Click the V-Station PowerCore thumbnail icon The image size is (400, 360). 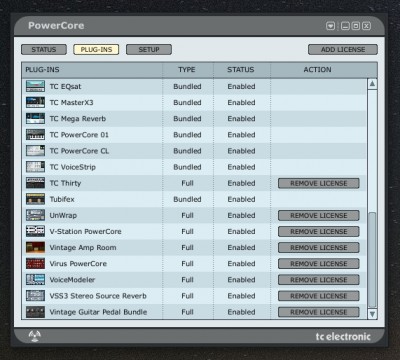(x=35, y=231)
